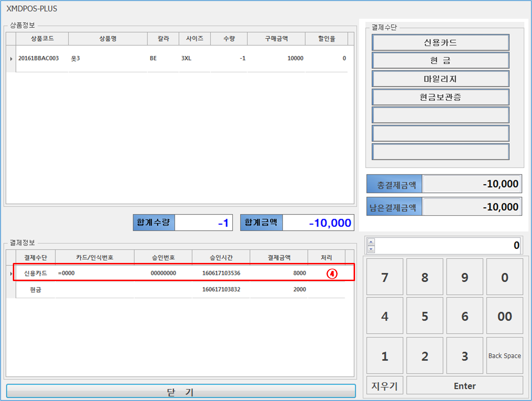Tap keypad digit 2
The height and width of the screenshot is (401, 532).
click(x=425, y=355)
